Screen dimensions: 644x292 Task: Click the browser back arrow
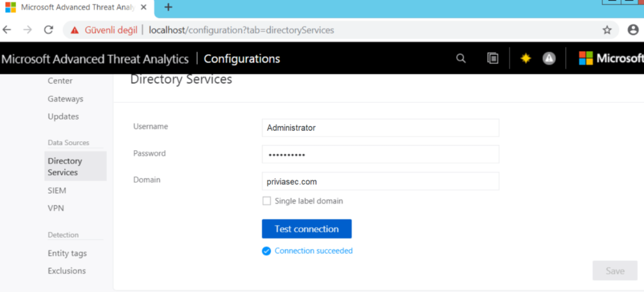coord(7,30)
